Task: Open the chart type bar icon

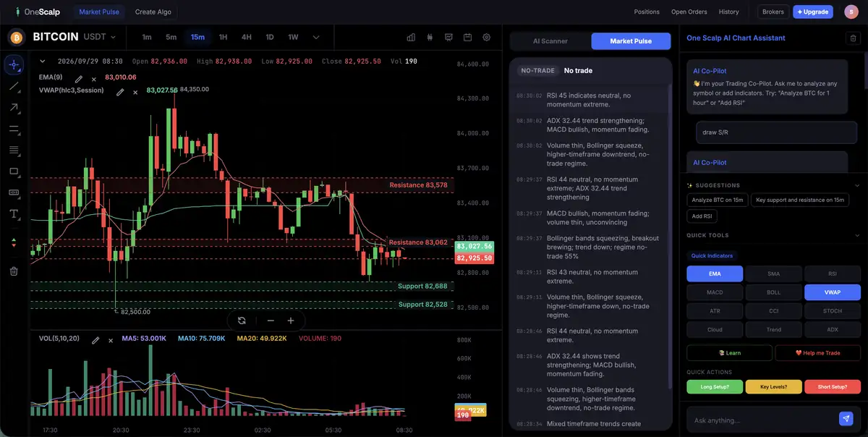Action: pyautogui.click(x=411, y=38)
